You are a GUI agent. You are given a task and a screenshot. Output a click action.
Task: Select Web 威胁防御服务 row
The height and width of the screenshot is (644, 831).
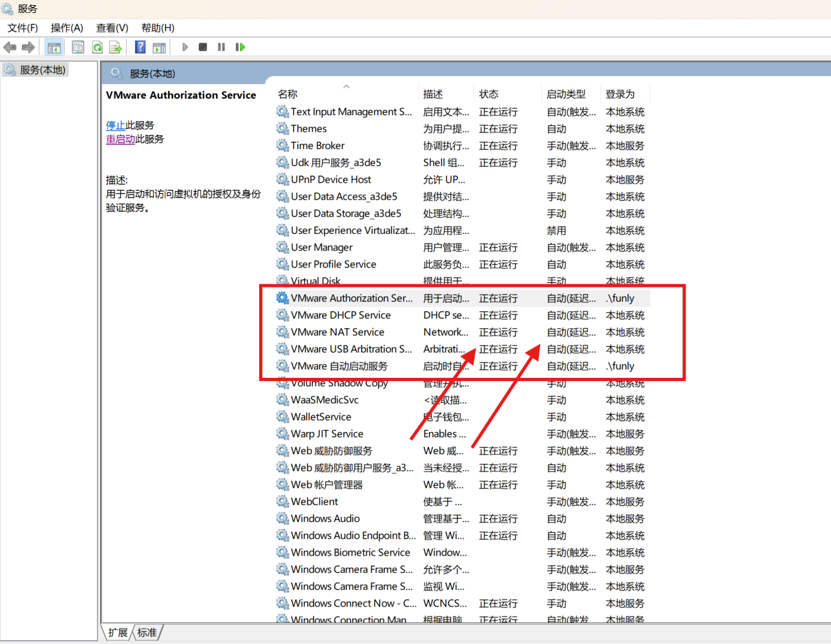pos(462,450)
